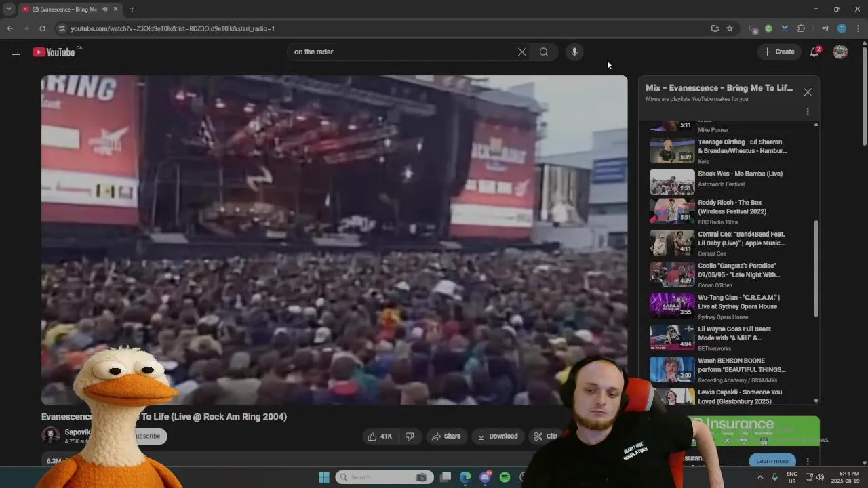Click the Create button

(779, 52)
